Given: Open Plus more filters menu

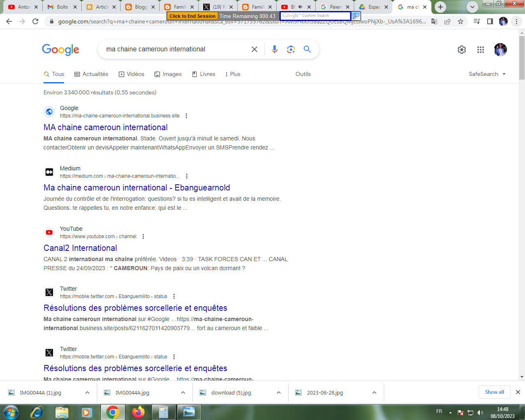Looking at the screenshot, I should 233,74.
